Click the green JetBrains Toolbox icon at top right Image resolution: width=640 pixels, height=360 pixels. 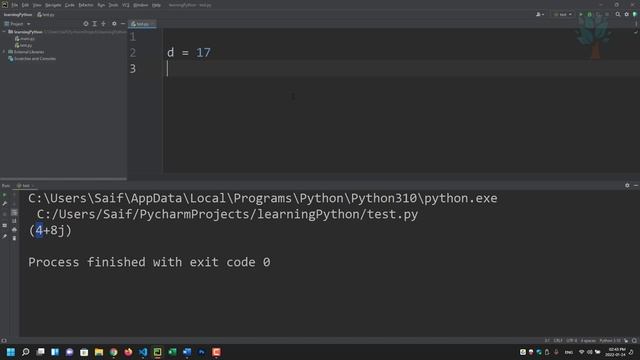click(x=635, y=15)
